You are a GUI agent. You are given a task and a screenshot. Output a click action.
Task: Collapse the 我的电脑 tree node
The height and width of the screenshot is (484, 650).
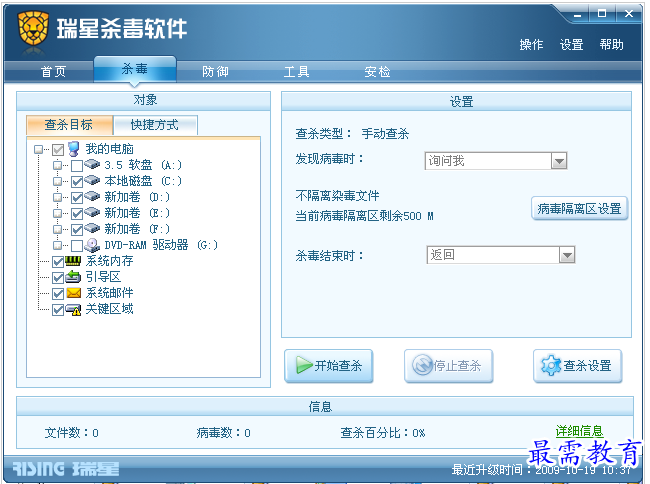tap(39, 149)
